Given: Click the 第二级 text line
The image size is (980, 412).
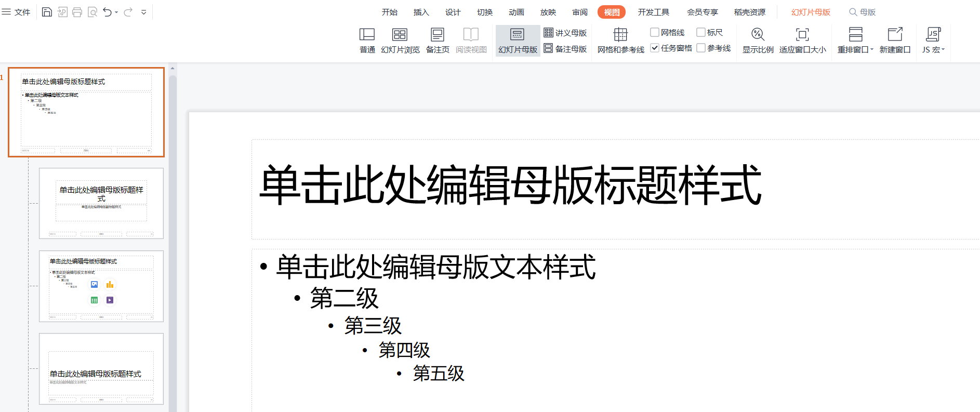Looking at the screenshot, I should (x=345, y=298).
